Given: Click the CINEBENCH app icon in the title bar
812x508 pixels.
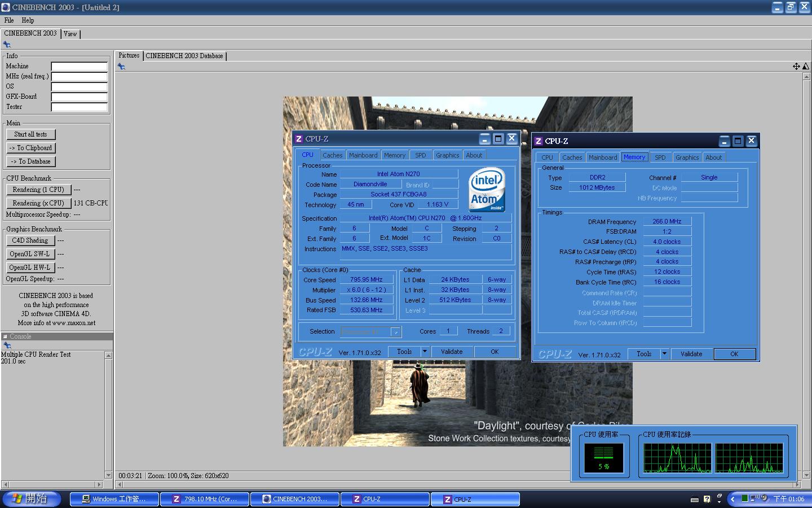Looking at the screenshot, I should [x=6, y=7].
